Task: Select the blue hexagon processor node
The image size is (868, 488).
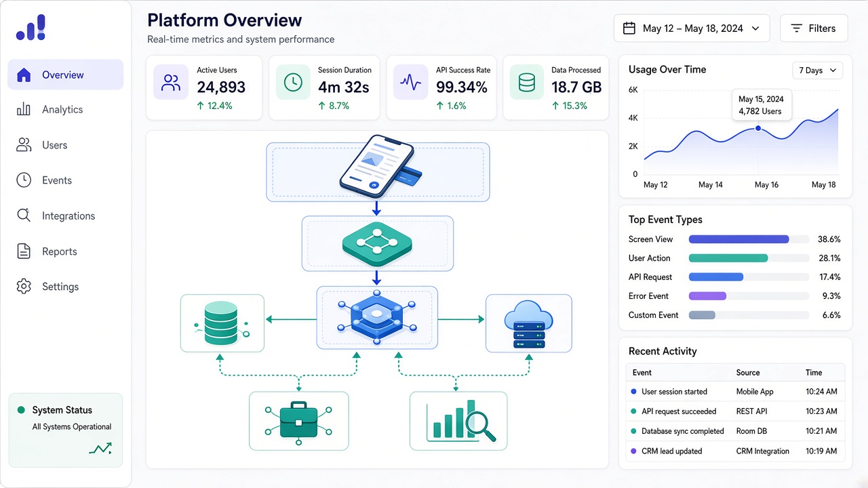Action: point(377,318)
